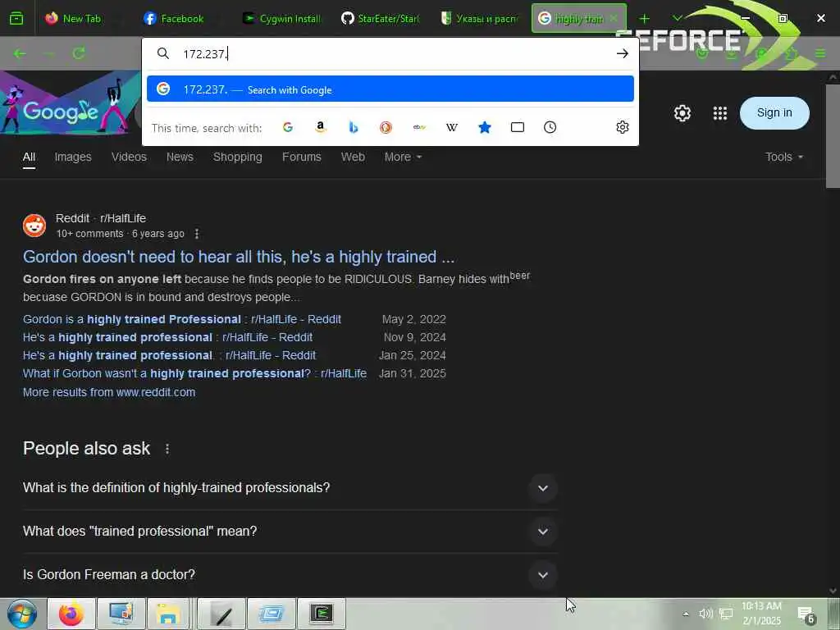
Task: Select the Images search filter
Action: click(73, 157)
